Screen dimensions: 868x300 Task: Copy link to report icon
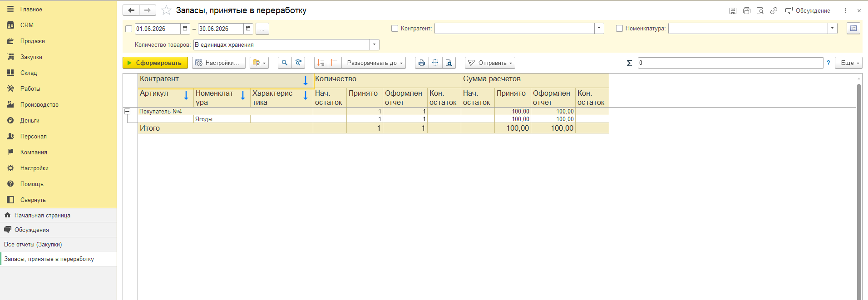(774, 10)
